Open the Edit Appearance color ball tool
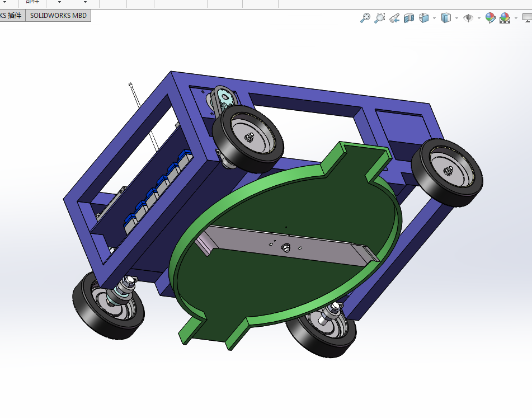Screen dimensions: 532x418 (x=490, y=18)
